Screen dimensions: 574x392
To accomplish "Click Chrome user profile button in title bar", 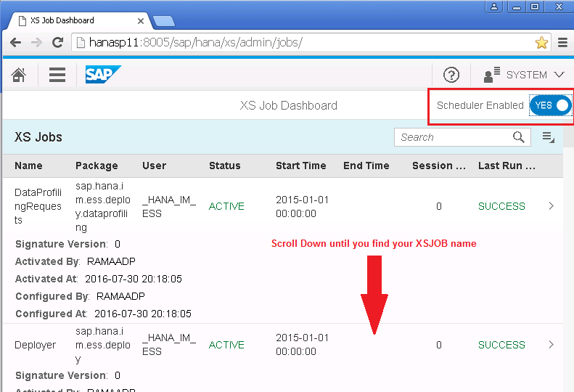I will [494, 7].
